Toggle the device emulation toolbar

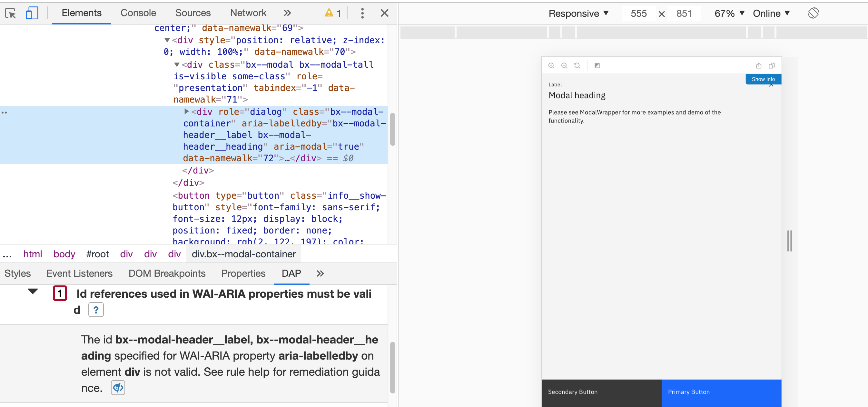[x=32, y=13]
